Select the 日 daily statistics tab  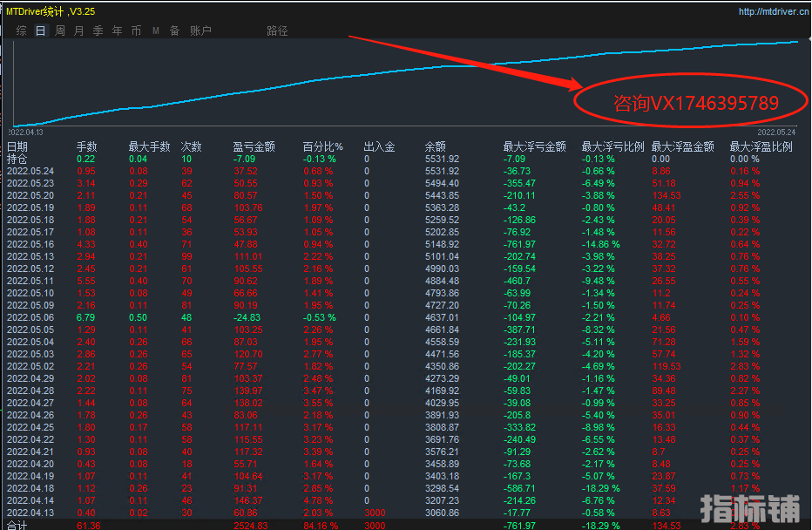tap(41, 31)
